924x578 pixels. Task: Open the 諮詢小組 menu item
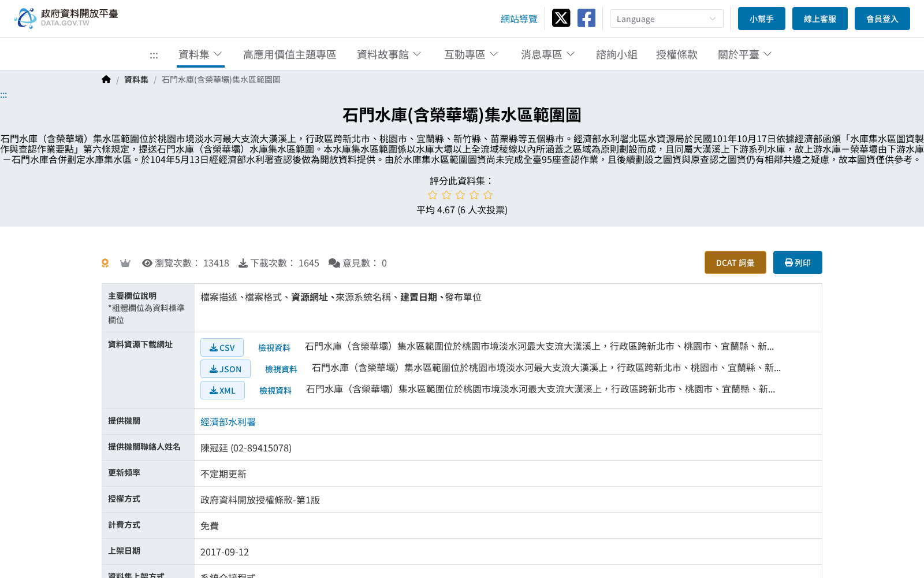617,54
